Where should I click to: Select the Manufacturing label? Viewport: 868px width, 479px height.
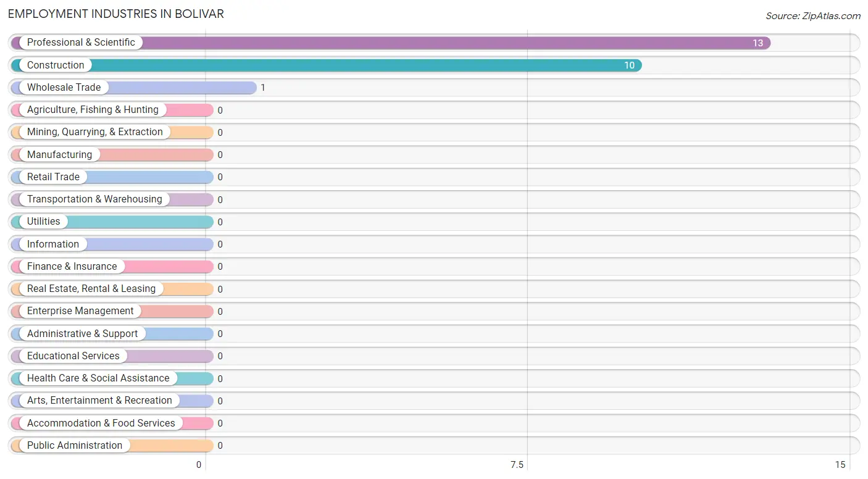coord(59,154)
